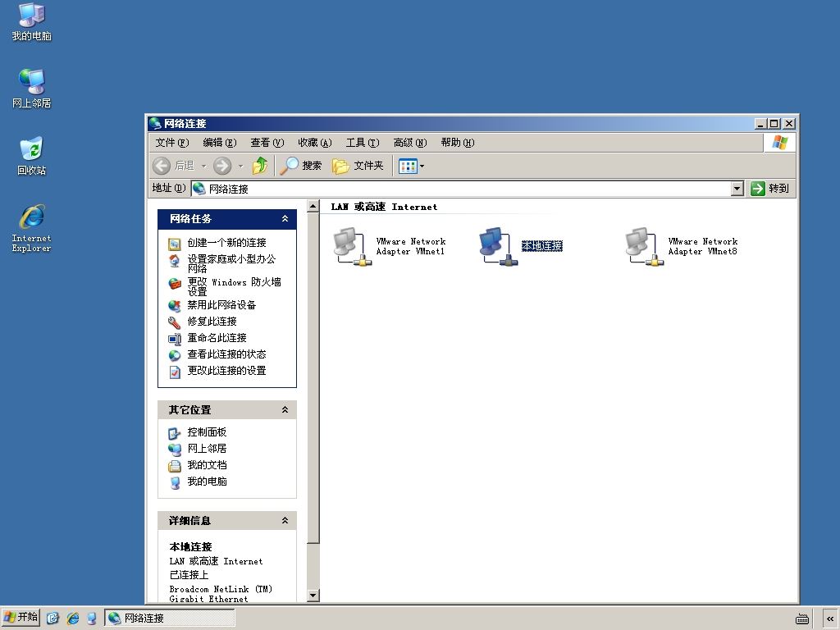Open the 高级 menu
840x630 pixels.
click(x=410, y=143)
